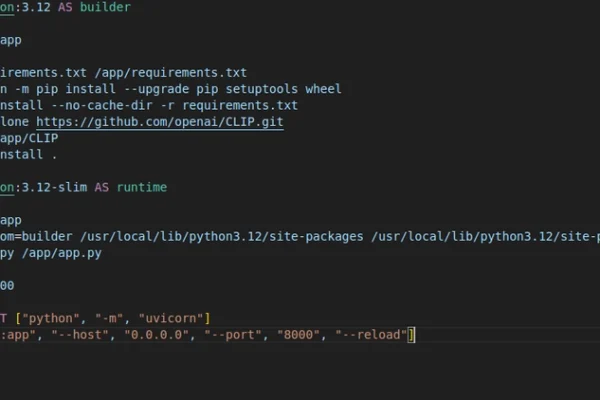Click the "-m" string in entrypoint

click(x=109, y=318)
